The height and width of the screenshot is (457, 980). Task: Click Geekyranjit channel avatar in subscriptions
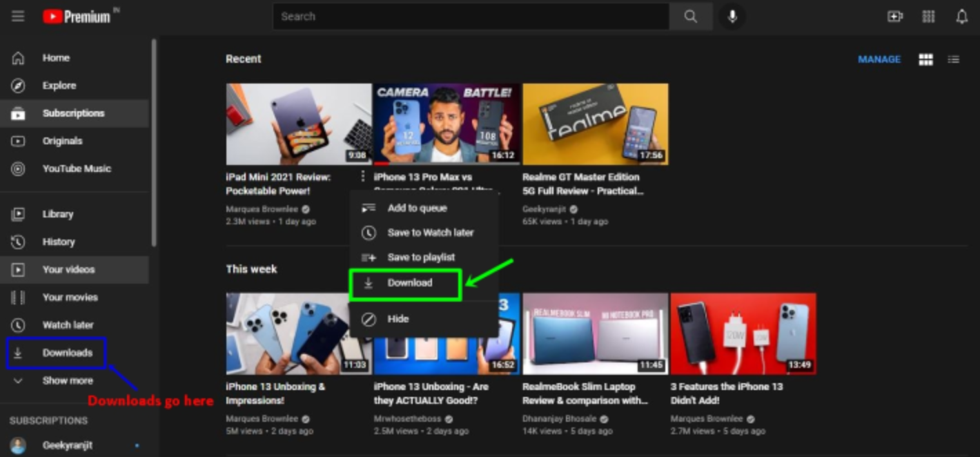point(18,446)
